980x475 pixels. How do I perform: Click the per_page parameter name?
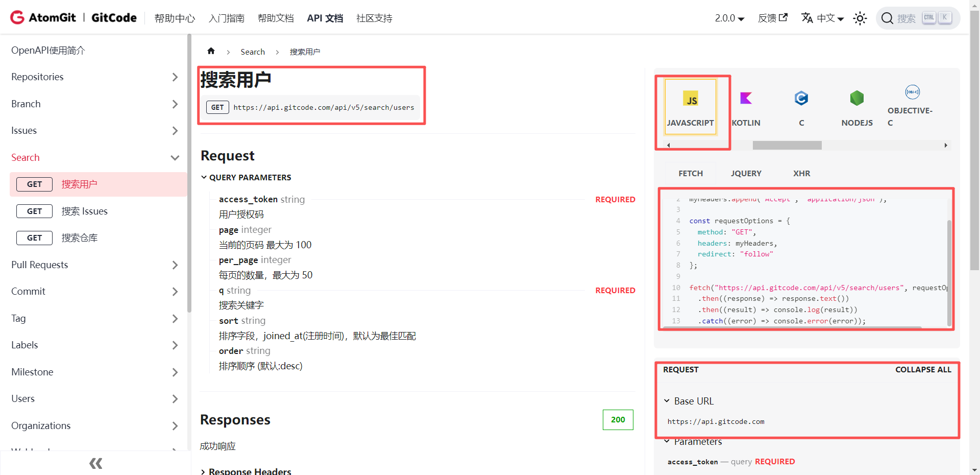point(238,260)
